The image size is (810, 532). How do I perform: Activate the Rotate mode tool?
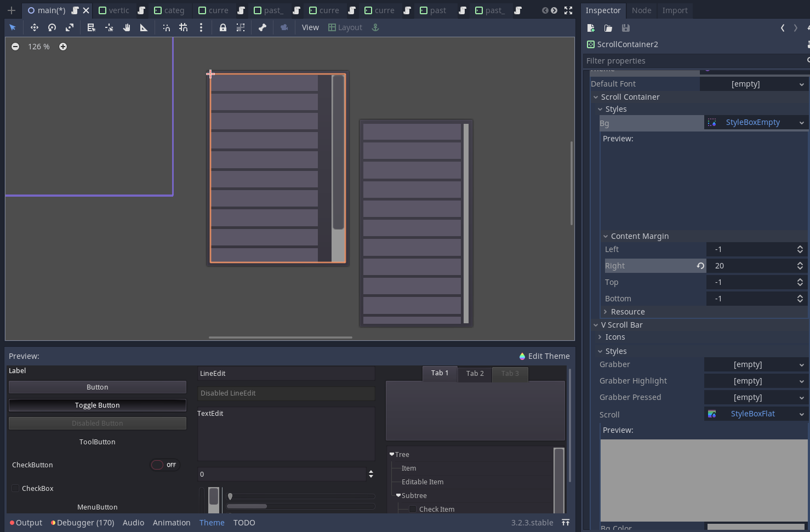(52, 27)
